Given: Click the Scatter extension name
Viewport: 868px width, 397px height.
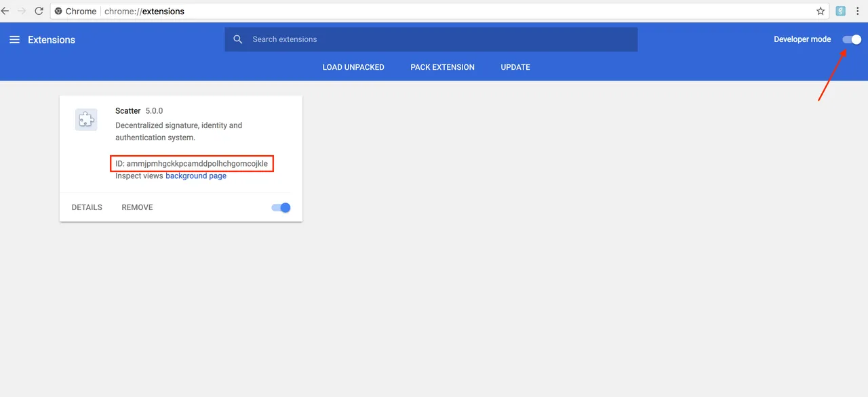Looking at the screenshot, I should coord(128,111).
